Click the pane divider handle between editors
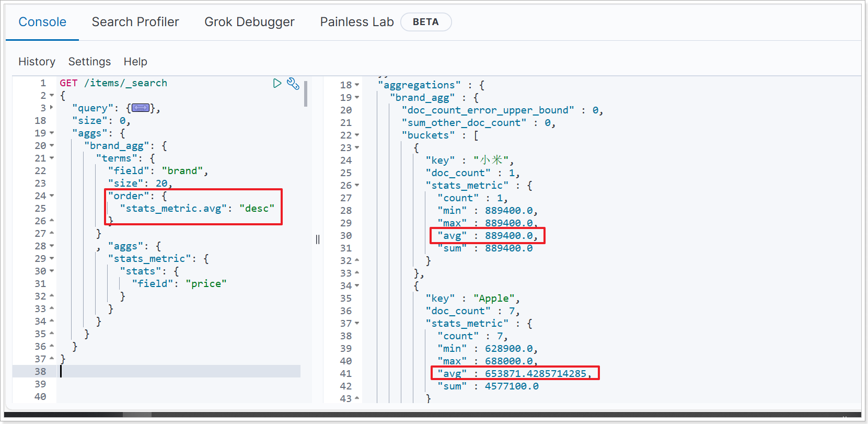 click(318, 239)
